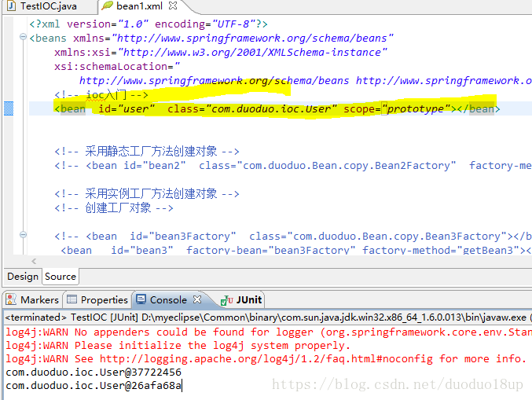Screen dimensions: 532x400
Task: Collapse the beans root element fold marker
Action: pos(23,37)
